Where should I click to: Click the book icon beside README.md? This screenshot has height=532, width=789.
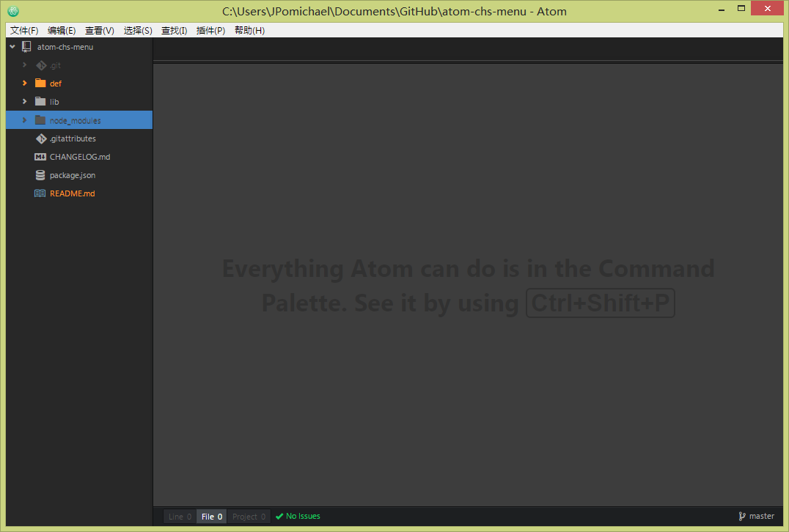coord(40,193)
